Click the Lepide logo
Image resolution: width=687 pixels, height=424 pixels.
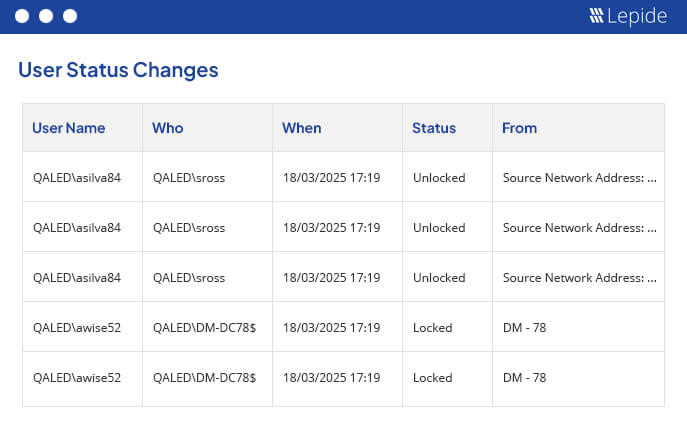(x=628, y=16)
